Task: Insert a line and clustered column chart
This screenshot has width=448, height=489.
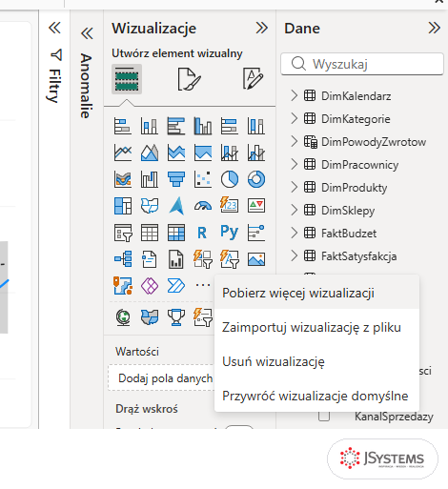Action: (256, 153)
